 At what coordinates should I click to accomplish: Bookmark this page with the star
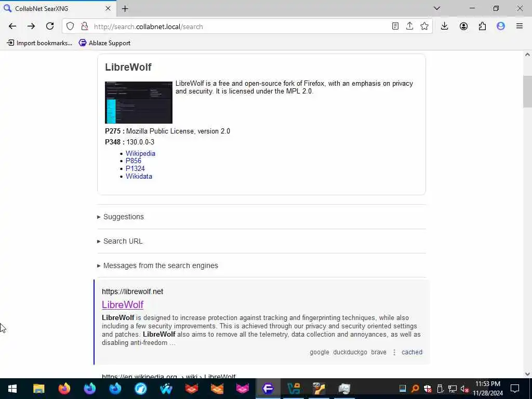[424, 26]
